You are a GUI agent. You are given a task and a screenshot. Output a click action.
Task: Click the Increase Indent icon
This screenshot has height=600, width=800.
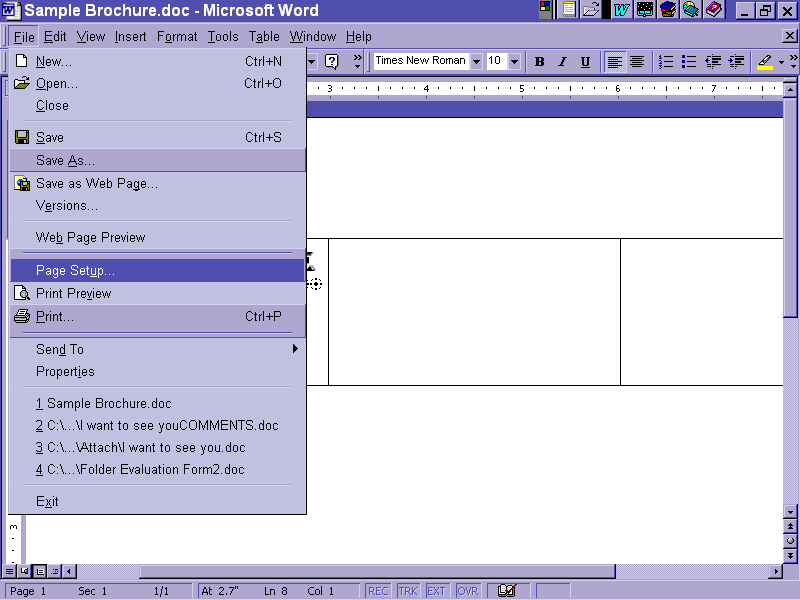click(x=736, y=61)
